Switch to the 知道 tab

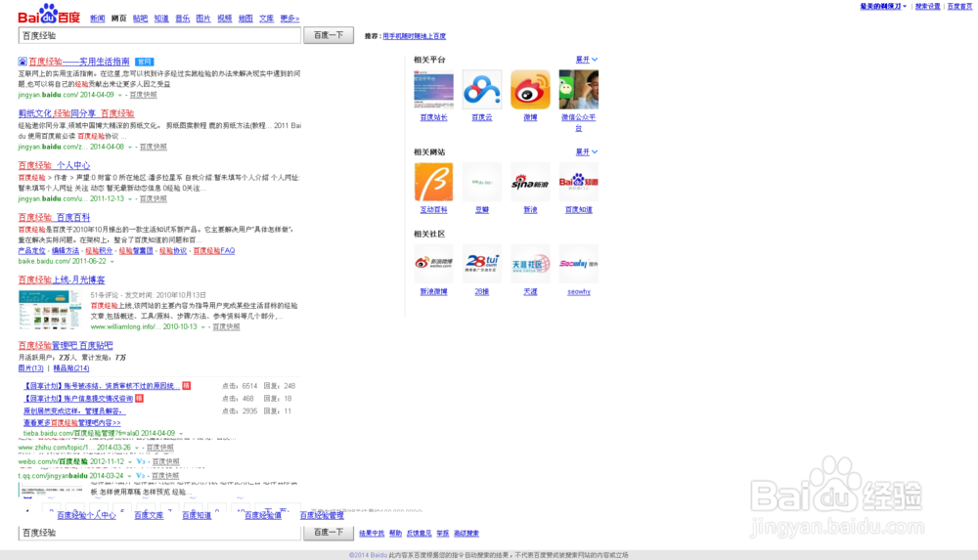coord(161,19)
